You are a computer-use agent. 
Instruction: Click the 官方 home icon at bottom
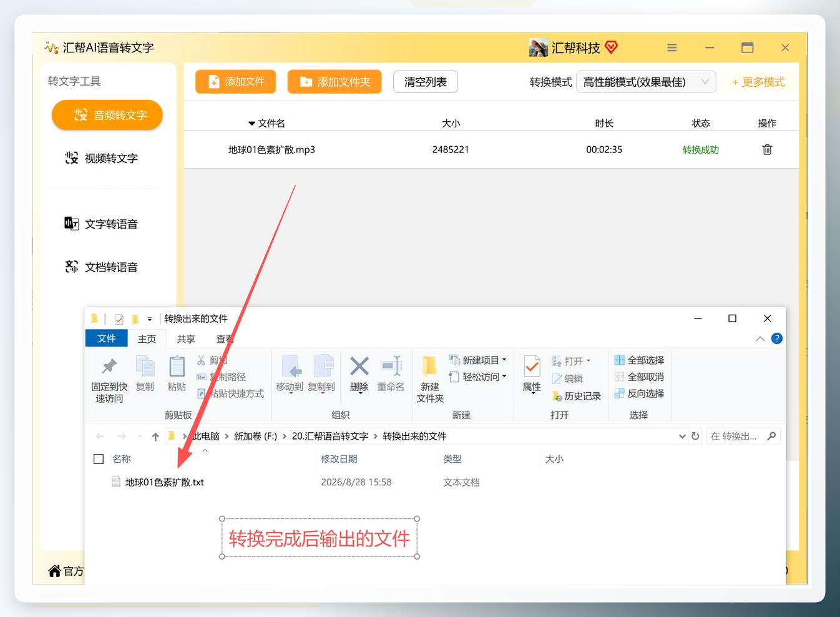click(x=54, y=571)
